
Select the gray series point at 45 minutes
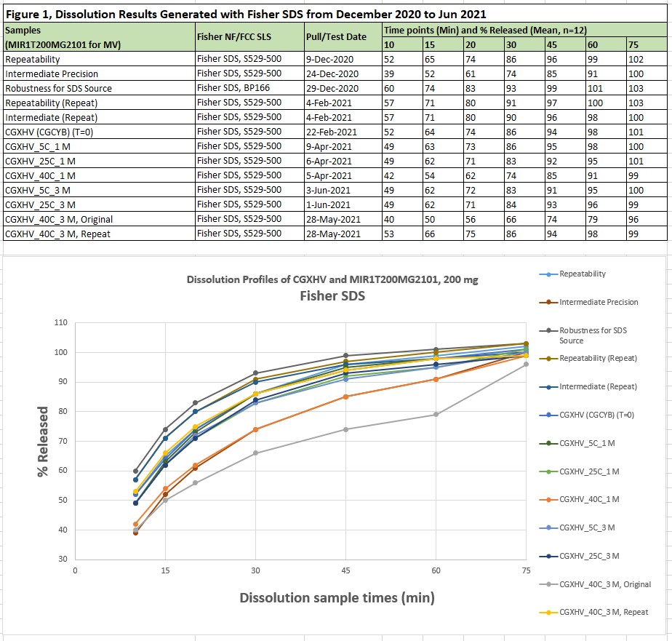(x=346, y=429)
